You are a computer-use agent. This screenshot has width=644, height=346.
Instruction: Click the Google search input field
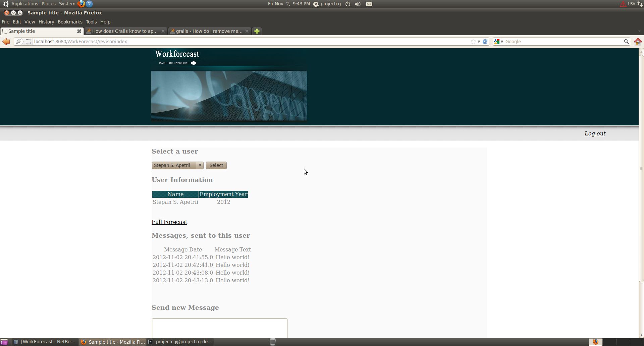563,42
